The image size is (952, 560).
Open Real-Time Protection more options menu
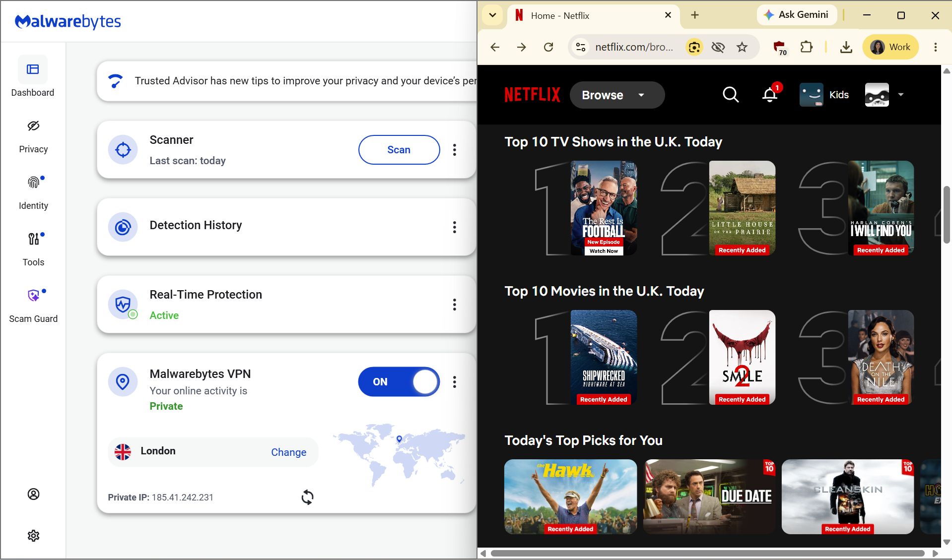455,305
